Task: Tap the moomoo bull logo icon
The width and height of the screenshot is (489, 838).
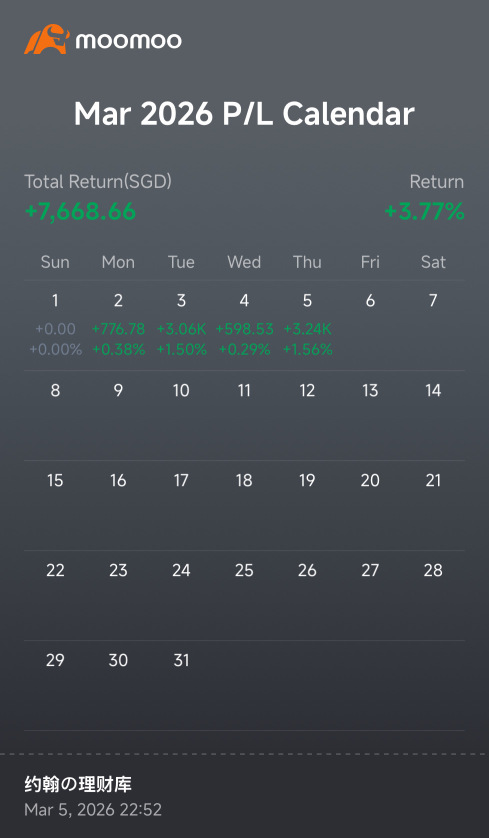Action: (x=47, y=39)
